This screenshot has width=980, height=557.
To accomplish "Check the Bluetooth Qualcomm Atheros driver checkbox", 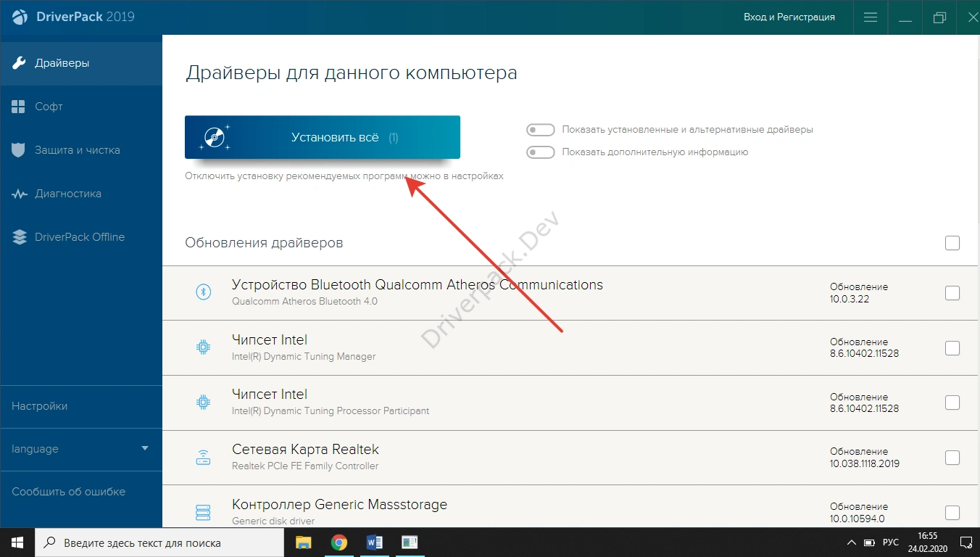I will [x=952, y=293].
